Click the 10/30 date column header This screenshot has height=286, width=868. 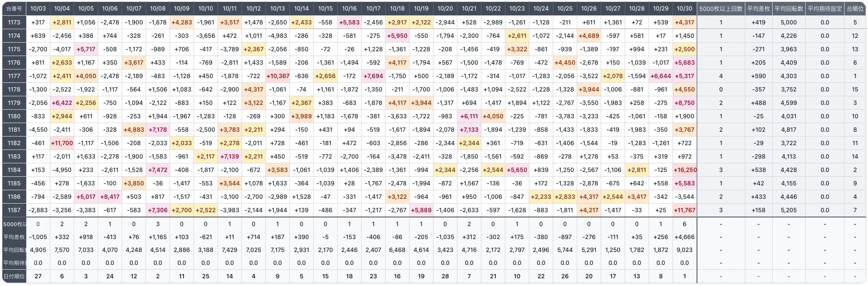coord(685,9)
